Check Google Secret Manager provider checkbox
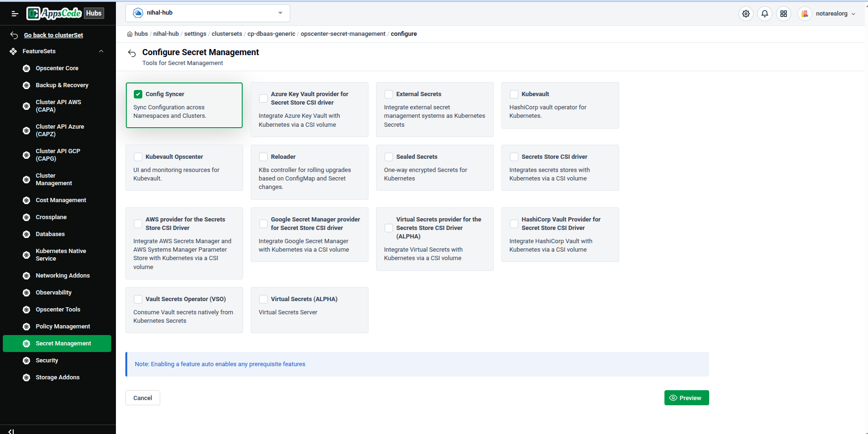Viewport: 868px width, 434px height. 263,224
